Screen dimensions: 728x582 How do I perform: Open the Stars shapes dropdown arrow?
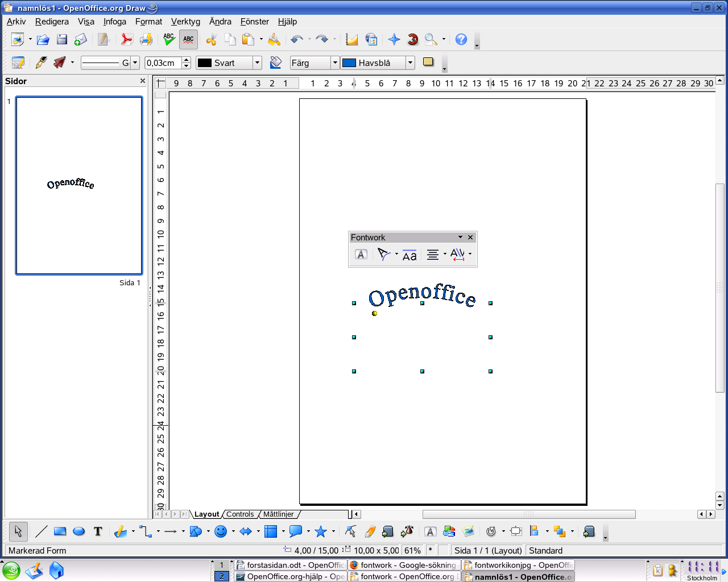pos(333,531)
